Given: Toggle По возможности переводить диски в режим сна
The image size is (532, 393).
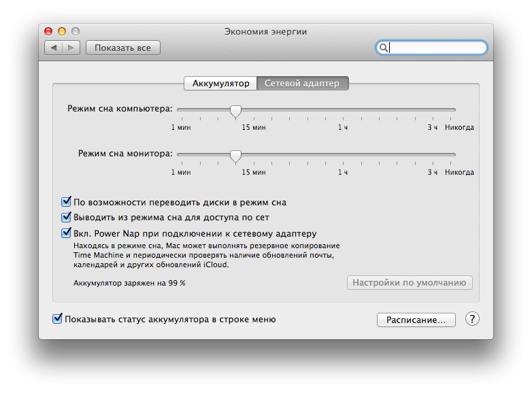Looking at the screenshot, I should pos(66,202).
